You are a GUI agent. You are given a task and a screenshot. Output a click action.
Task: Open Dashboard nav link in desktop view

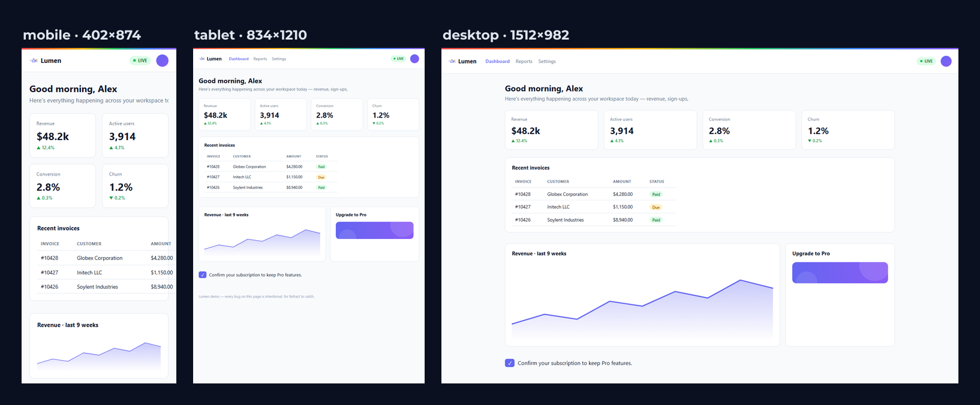click(x=498, y=61)
